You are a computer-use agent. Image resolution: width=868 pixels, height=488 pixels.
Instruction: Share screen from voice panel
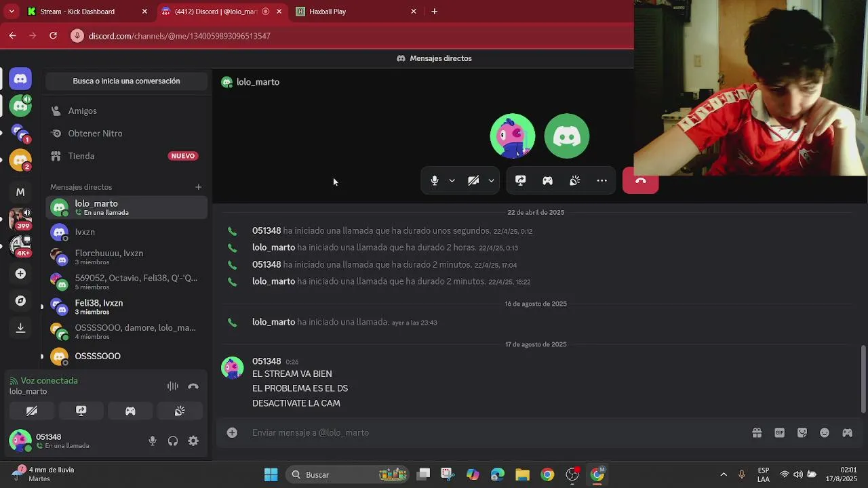pos(81,411)
